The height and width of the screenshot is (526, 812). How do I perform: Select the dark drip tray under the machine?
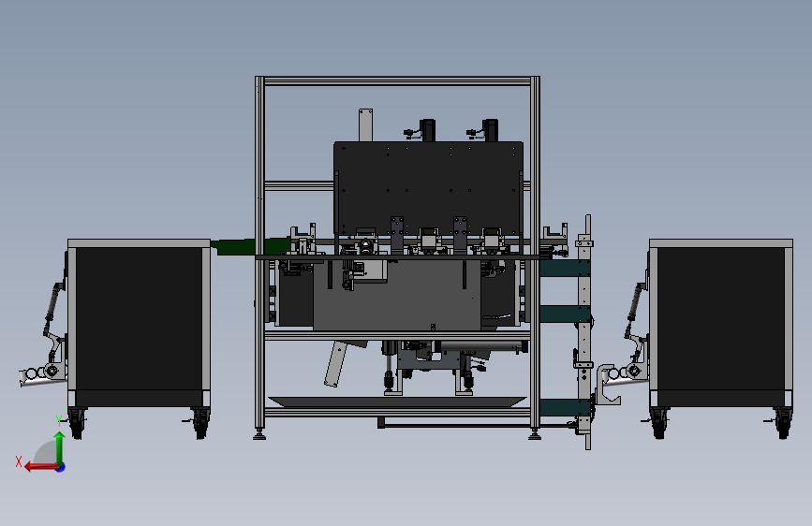click(x=397, y=402)
